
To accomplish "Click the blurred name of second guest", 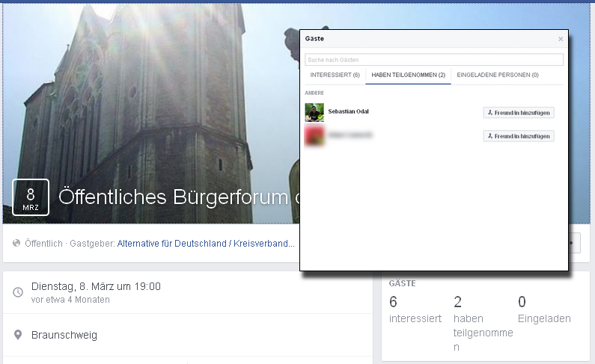I will coord(350,135).
